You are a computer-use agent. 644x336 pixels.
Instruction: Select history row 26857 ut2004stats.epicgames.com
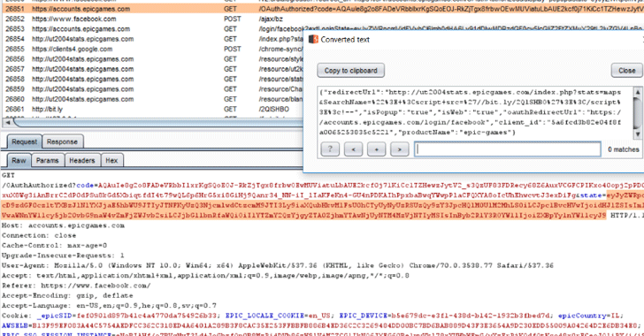152,69
